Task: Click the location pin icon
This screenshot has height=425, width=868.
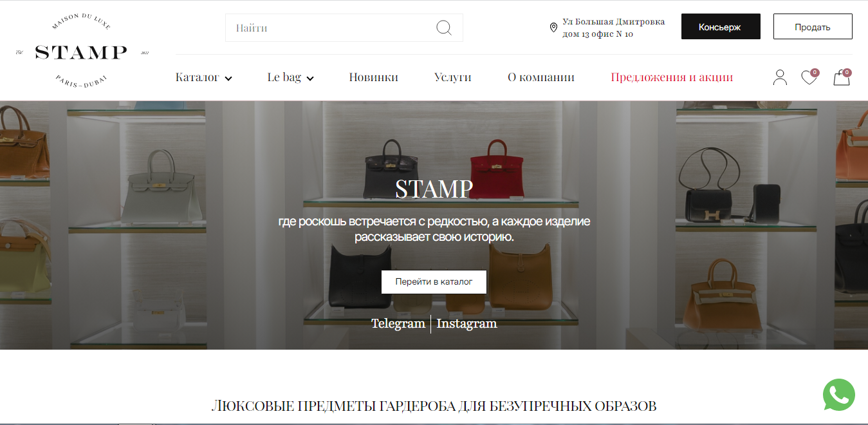Action: coord(553,28)
